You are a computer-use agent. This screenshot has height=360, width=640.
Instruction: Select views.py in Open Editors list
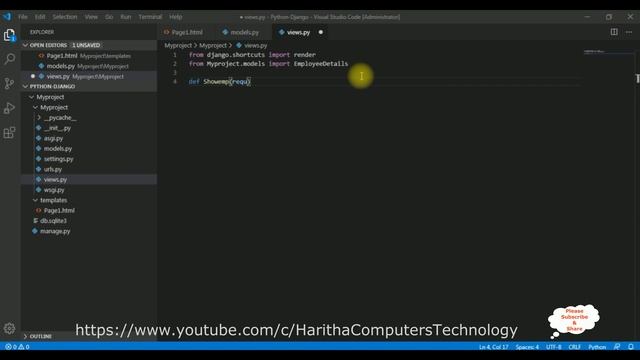coord(89,76)
